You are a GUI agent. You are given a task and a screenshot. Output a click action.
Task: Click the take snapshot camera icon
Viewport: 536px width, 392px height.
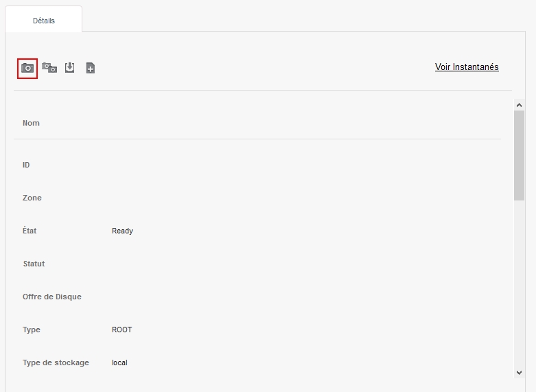tap(27, 68)
